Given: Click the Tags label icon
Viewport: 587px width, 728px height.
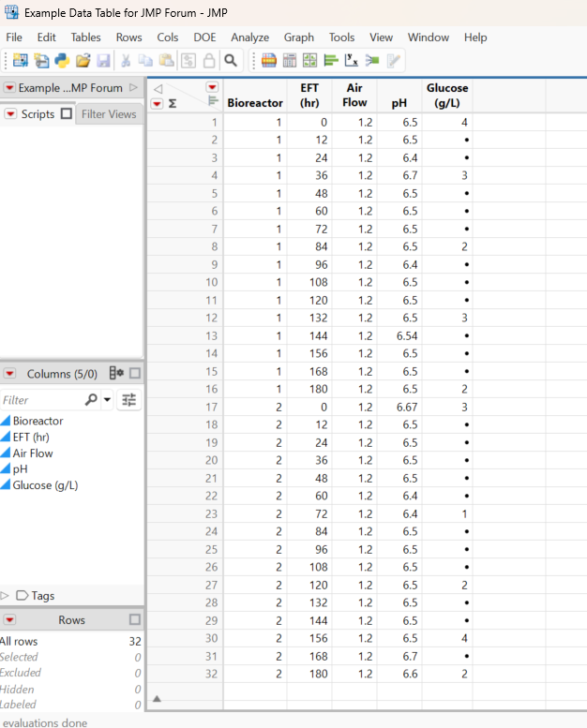Looking at the screenshot, I should click(22, 595).
